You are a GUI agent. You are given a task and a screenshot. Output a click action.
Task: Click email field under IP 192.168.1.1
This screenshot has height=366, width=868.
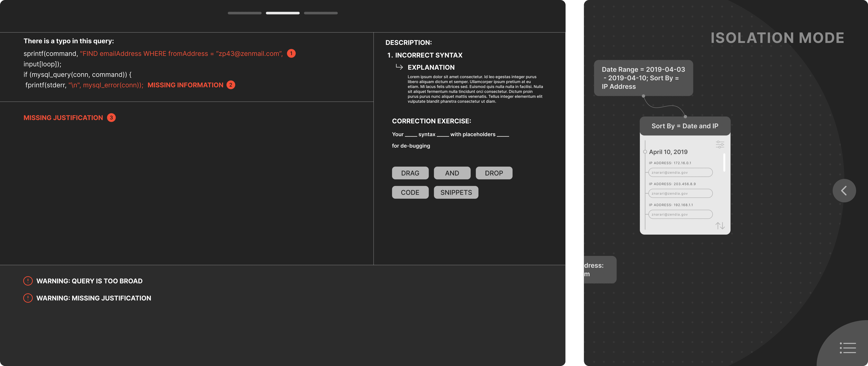[680, 214]
